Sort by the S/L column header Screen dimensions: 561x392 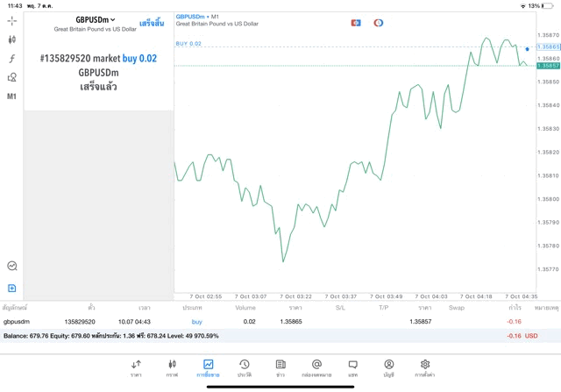click(x=340, y=308)
